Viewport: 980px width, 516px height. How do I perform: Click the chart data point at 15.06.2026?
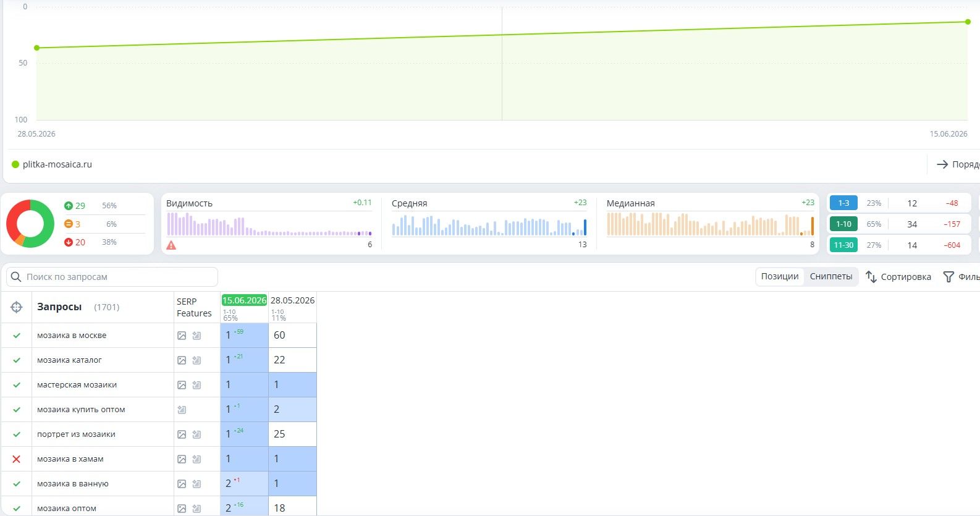[968, 22]
